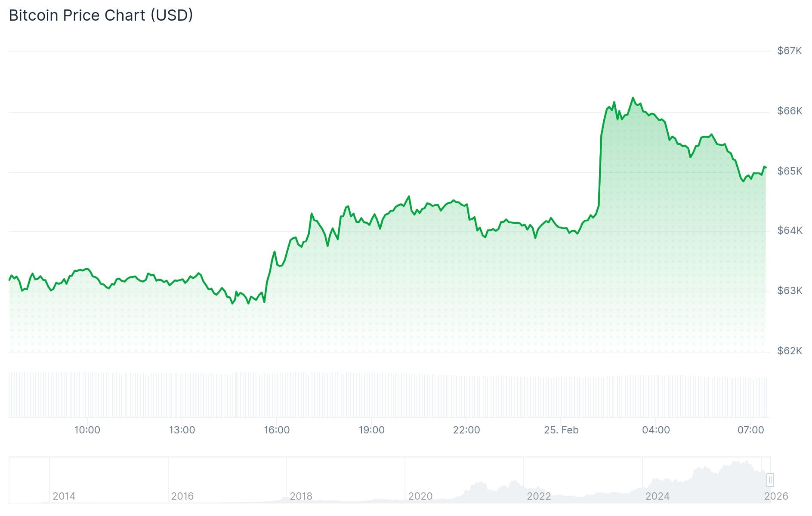Click the 10:00 time axis label

(87, 430)
